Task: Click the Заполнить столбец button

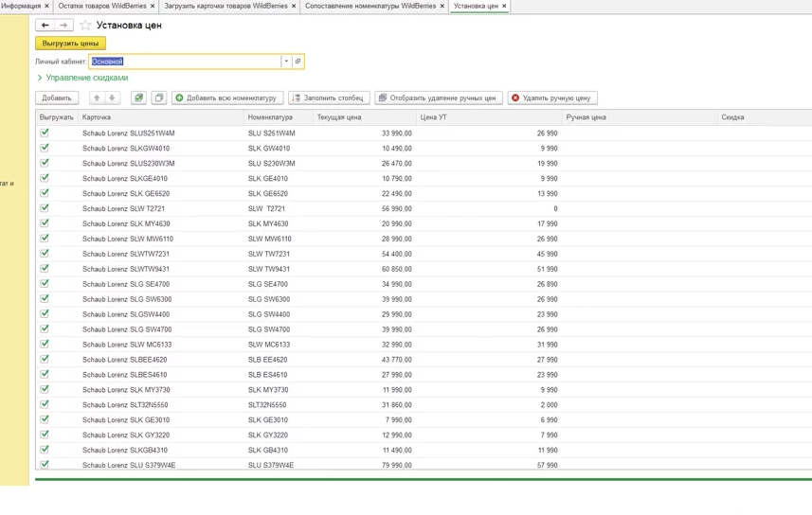Action: [329, 98]
